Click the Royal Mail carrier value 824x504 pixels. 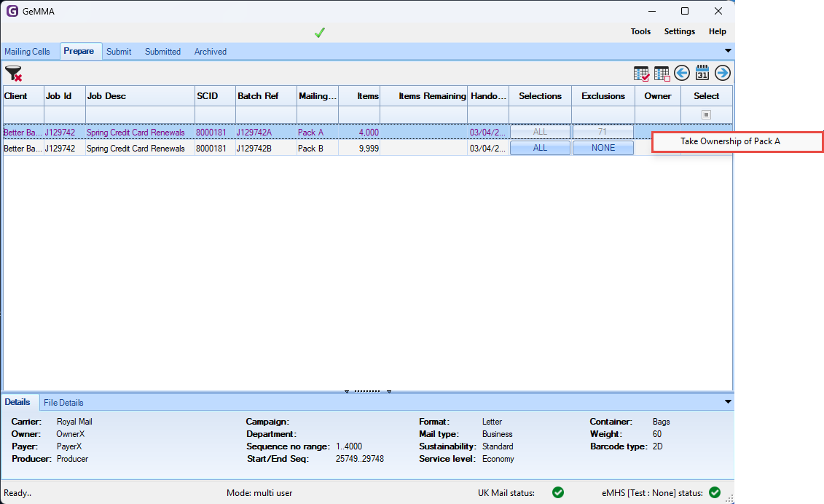point(74,422)
